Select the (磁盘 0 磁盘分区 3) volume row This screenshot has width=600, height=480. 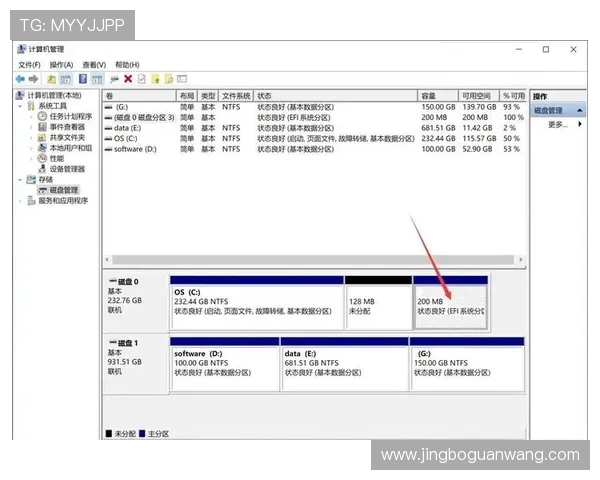(x=314, y=118)
